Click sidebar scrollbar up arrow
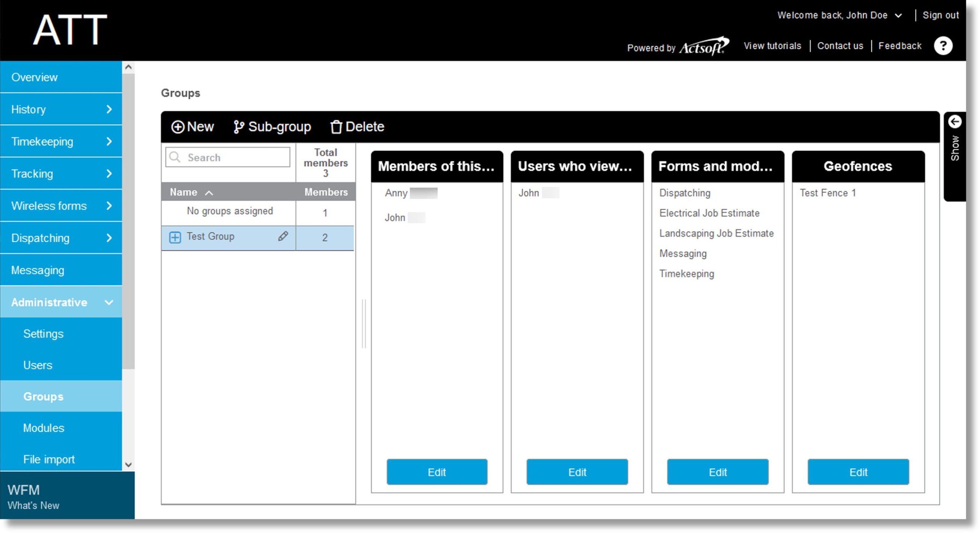This screenshot has height=533, width=980. coord(129,67)
